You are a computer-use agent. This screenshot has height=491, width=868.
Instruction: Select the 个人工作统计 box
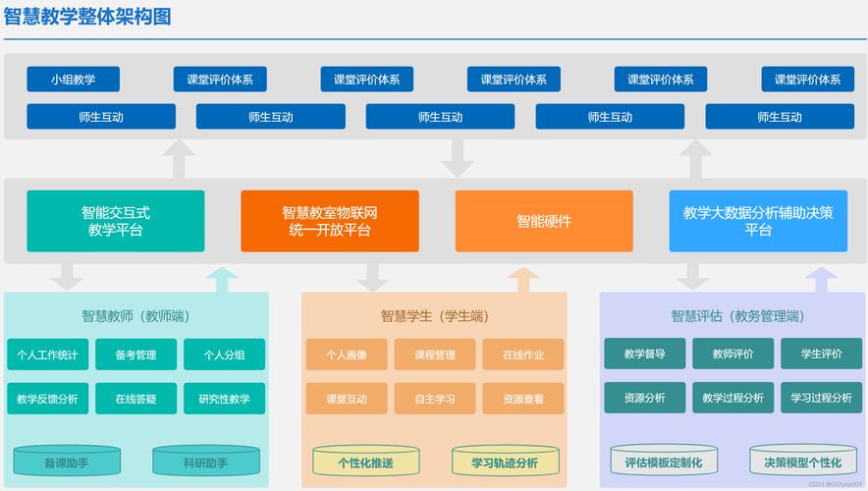47,355
